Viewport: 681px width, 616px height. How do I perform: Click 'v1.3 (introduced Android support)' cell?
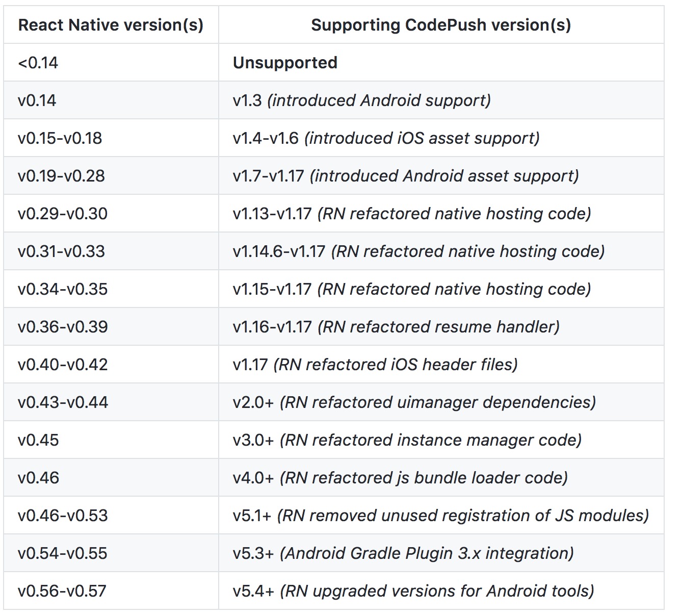441,100
